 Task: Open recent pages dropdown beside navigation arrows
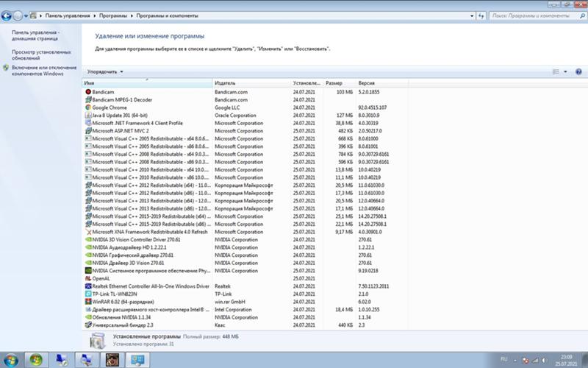click(26, 15)
